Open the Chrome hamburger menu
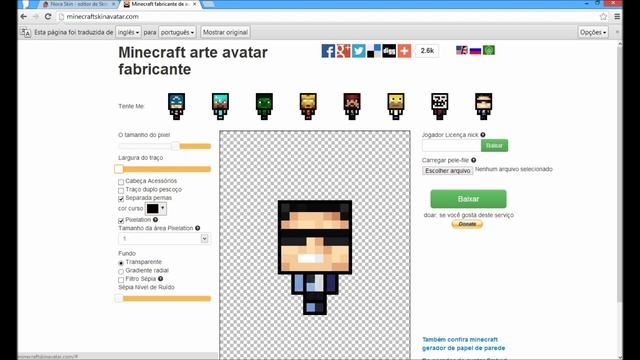The width and height of the screenshot is (640, 360). (617, 17)
